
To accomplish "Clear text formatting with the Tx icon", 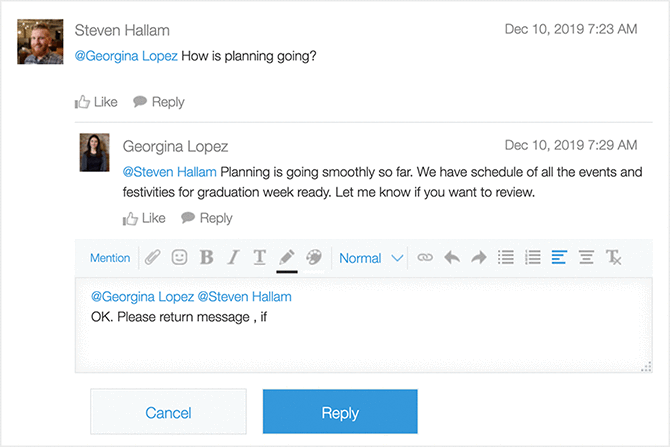I will (613, 258).
